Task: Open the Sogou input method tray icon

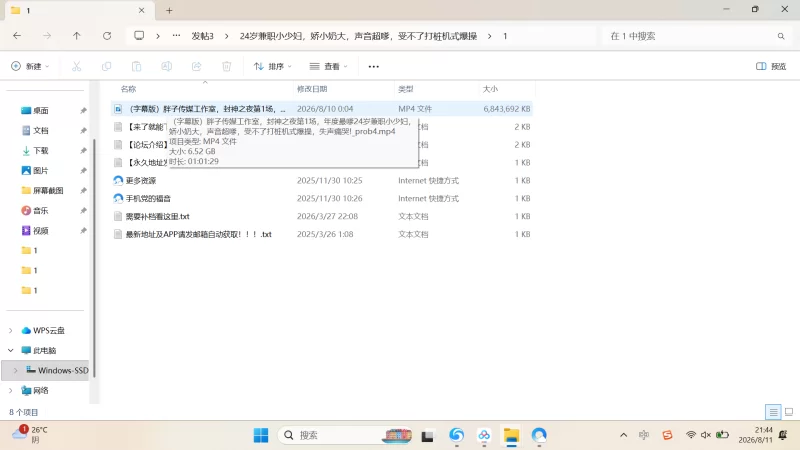Action: 667,435
